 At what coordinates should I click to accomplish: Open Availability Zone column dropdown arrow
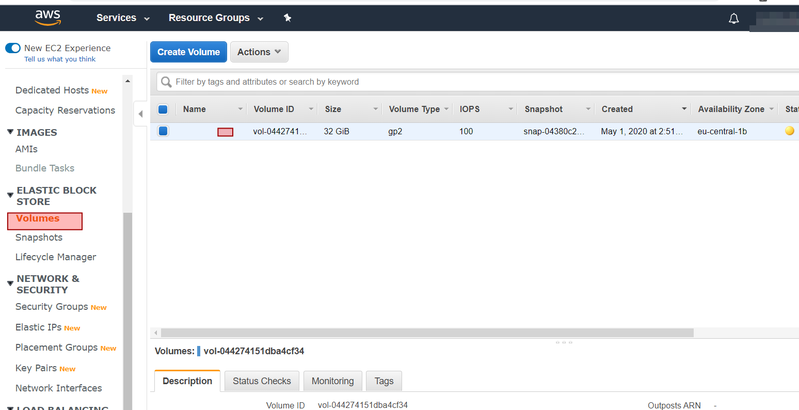pos(772,109)
